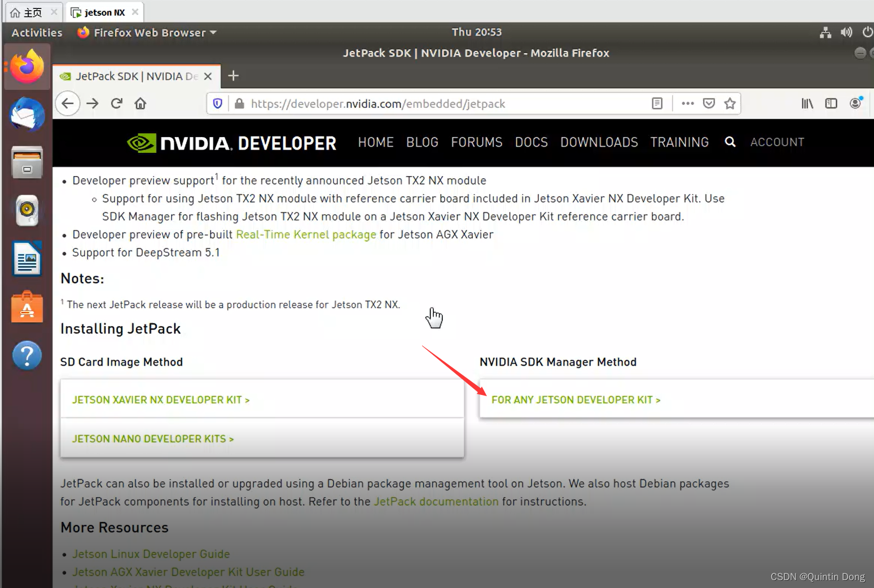The image size is (874, 588).
Task: Bookmark this page with the star
Action: point(730,103)
